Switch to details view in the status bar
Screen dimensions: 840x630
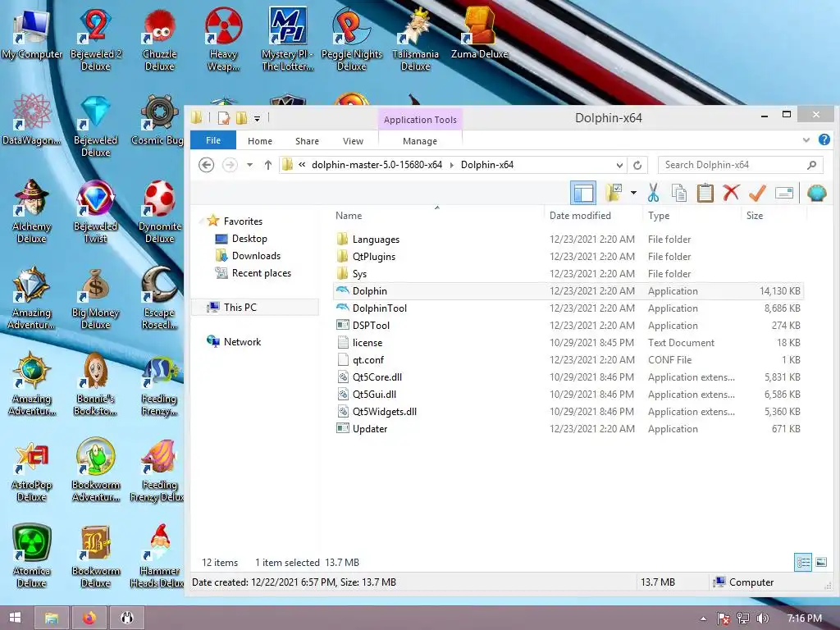click(803, 563)
